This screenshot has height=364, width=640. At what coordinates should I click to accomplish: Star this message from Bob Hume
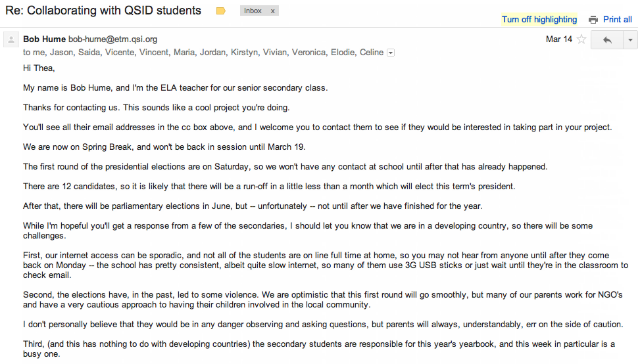click(x=581, y=39)
